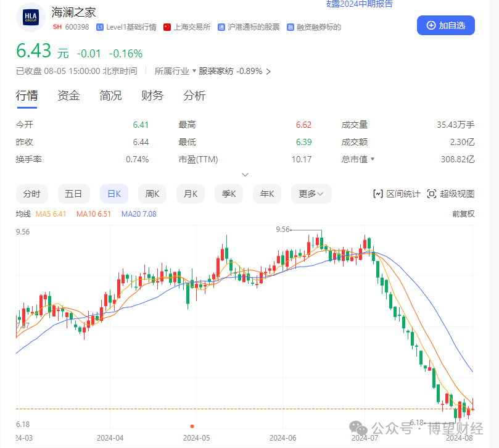The height and width of the screenshot is (448, 499).
Task: Click the 融资融券 '融' badge icon
Action: point(291,27)
